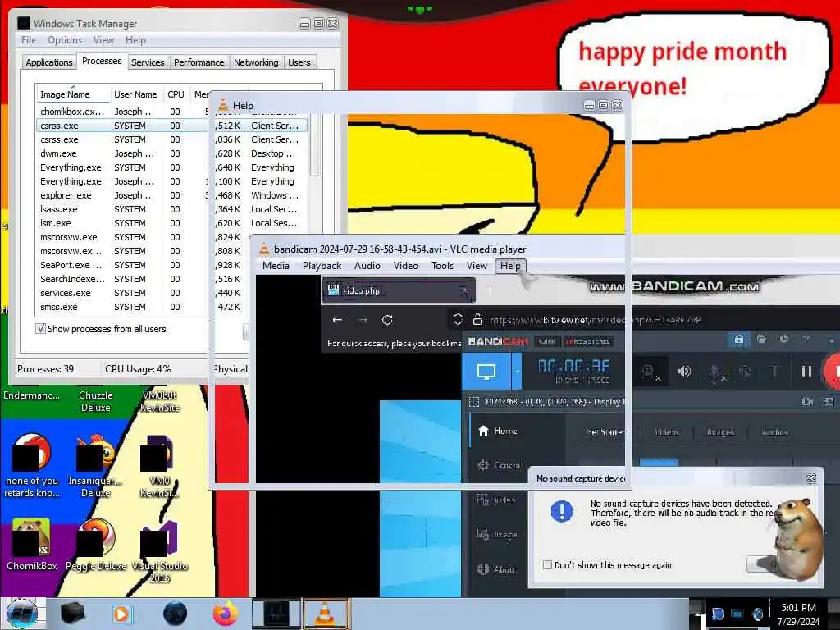Image resolution: width=840 pixels, height=630 pixels.
Task: Sort processes by Image Name column
Action: (72, 94)
